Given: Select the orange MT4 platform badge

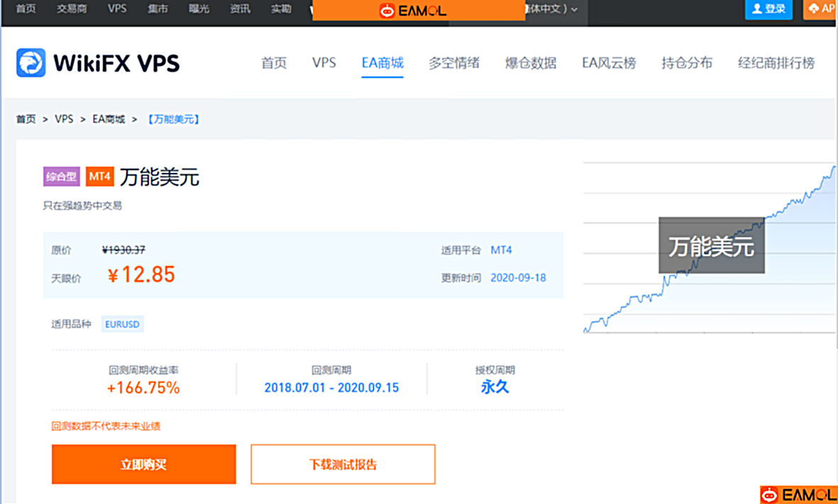Looking at the screenshot, I should coord(100,177).
